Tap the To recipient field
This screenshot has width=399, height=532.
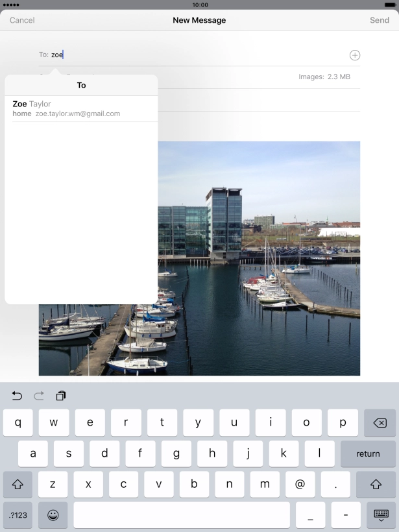(x=195, y=55)
